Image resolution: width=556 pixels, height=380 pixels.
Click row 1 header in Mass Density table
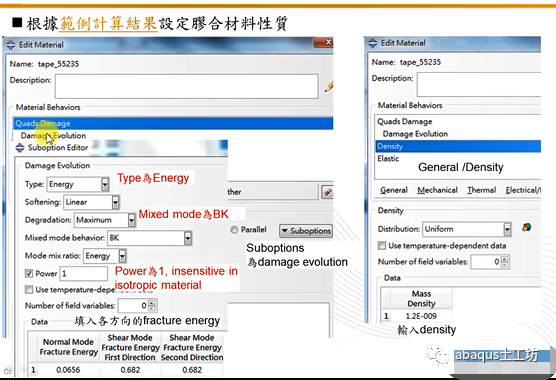(386, 316)
